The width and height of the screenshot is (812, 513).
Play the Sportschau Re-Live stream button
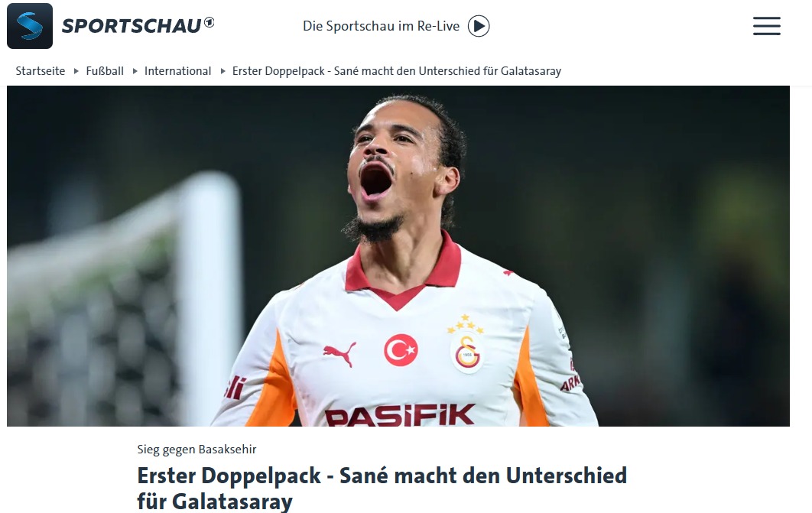click(479, 26)
